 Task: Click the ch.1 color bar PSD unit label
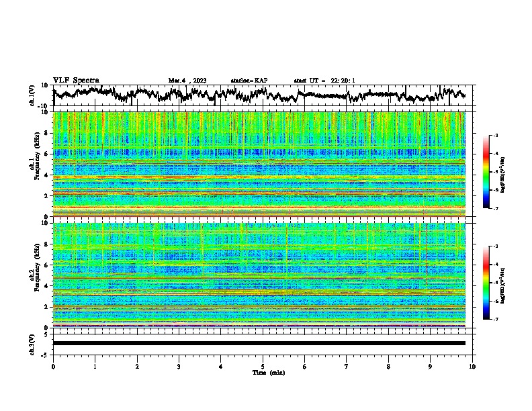click(503, 175)
